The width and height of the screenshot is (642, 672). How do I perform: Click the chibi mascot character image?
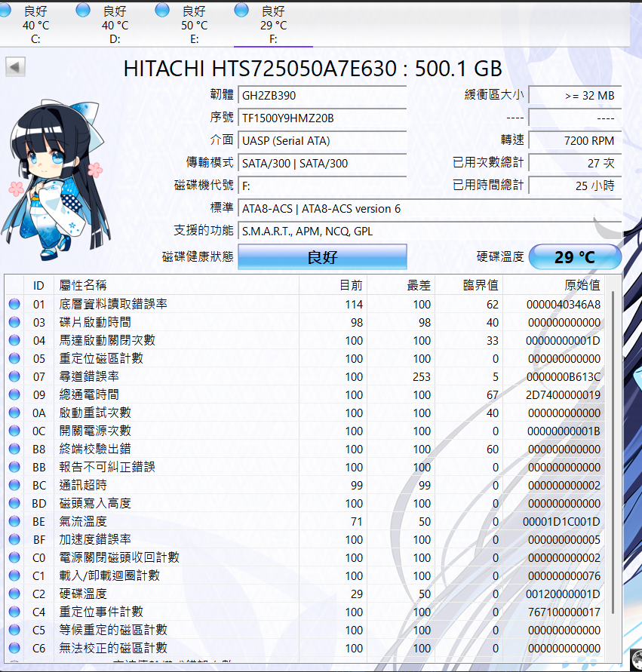[x=56, y=180]
